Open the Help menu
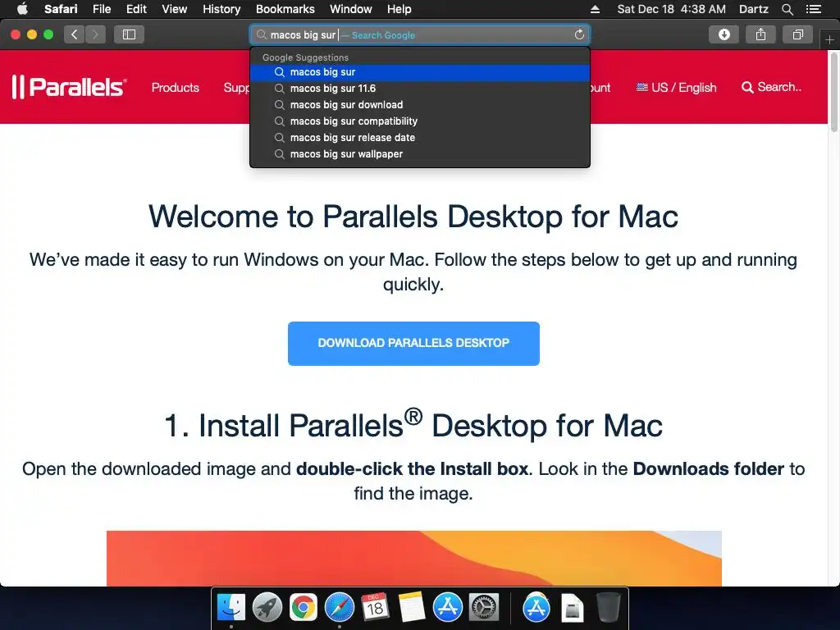Screen dimensions: 840x630 click(399, 9)
